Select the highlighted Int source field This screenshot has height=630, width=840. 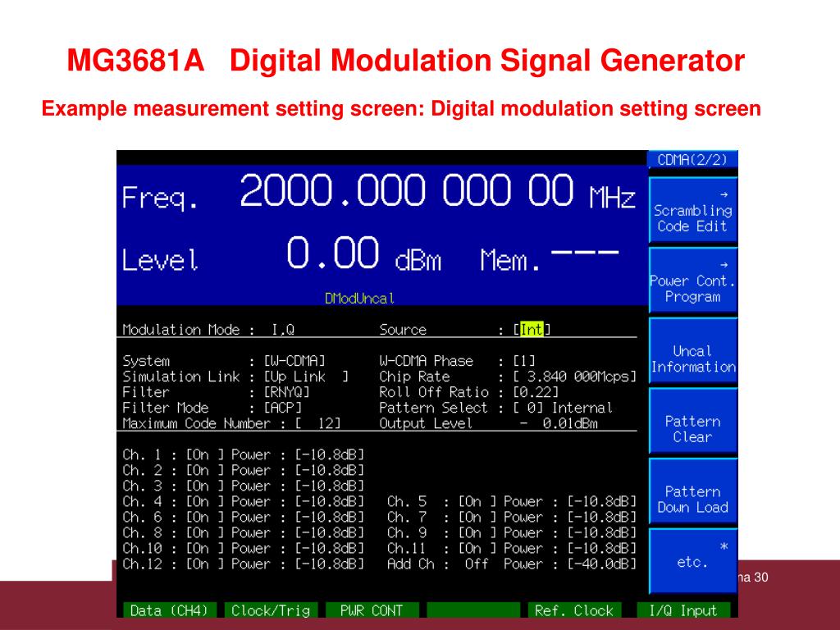point(532,330)
